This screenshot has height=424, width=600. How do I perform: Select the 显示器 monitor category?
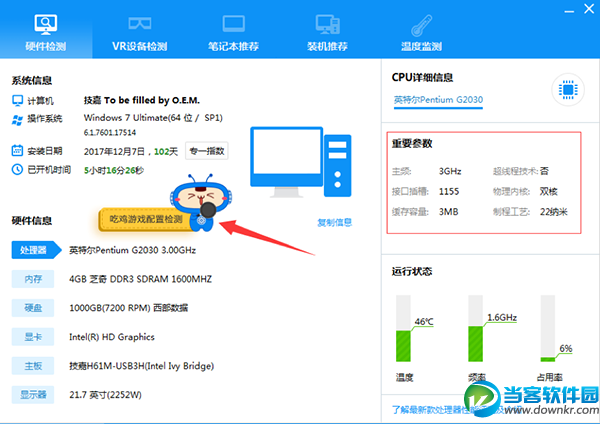pos(33,395)
